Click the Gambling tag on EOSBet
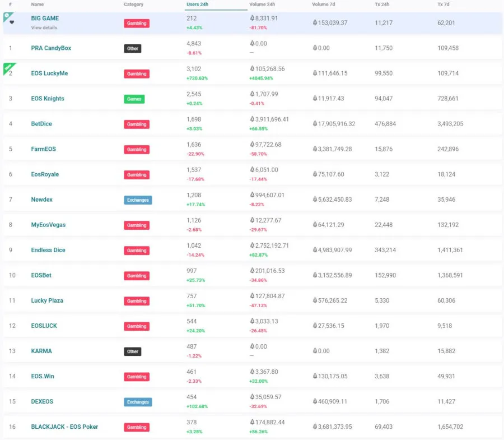This screenshot has height=440, width=504. [137, 276]
